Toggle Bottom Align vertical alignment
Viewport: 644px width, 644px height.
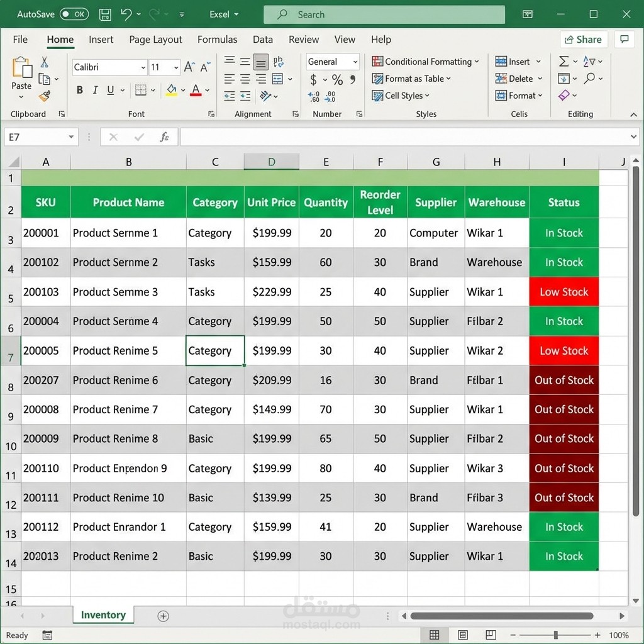click(x=261, y=62)
